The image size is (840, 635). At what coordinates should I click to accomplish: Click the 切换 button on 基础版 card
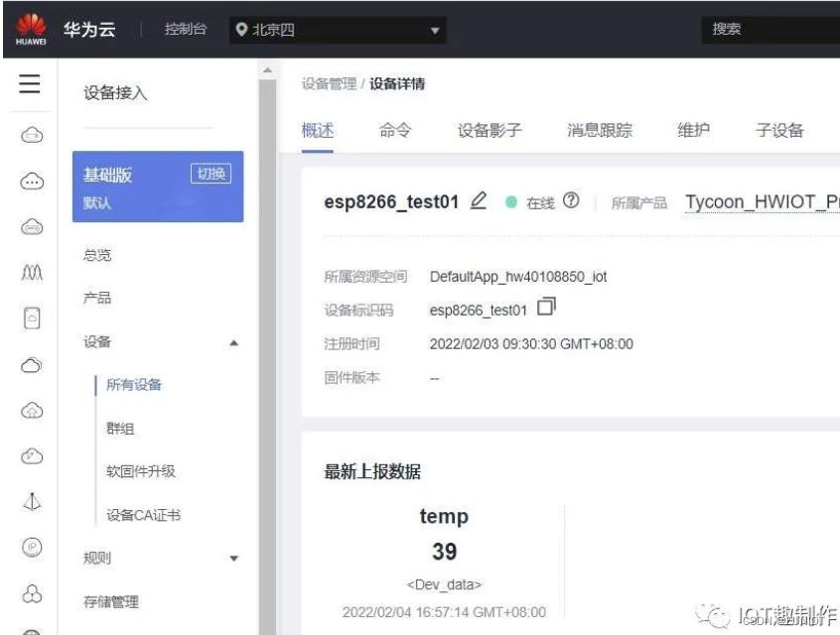coord(211,174)
